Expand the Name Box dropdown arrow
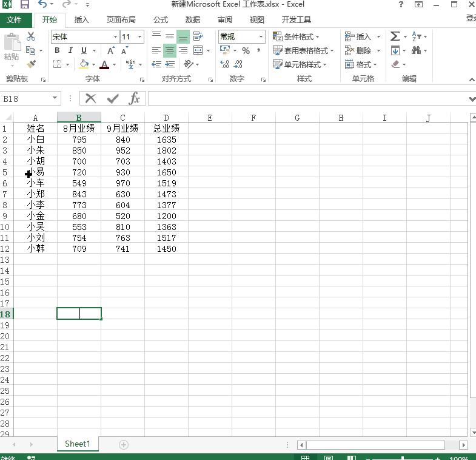Viewport: 476px width, 460px height. (x=55, y=98)
